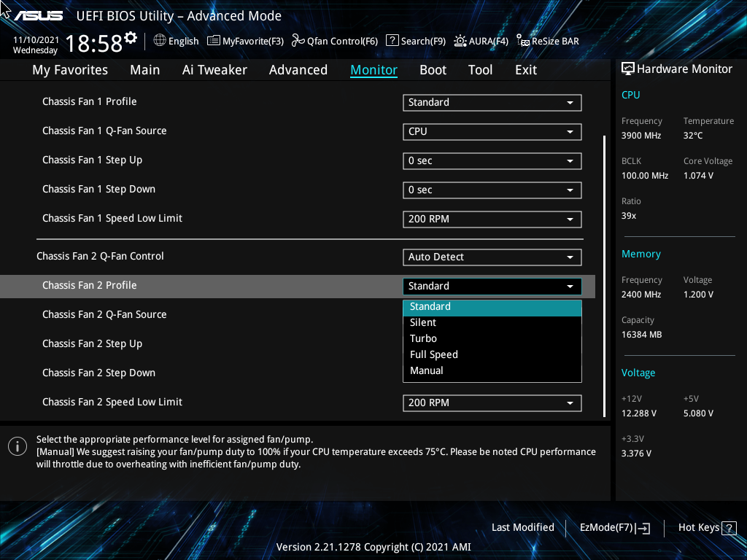The width and height of the screenshot is (747, 560).
Task: Switch to EzMode(F7)
Action: (x=614, y=528)
